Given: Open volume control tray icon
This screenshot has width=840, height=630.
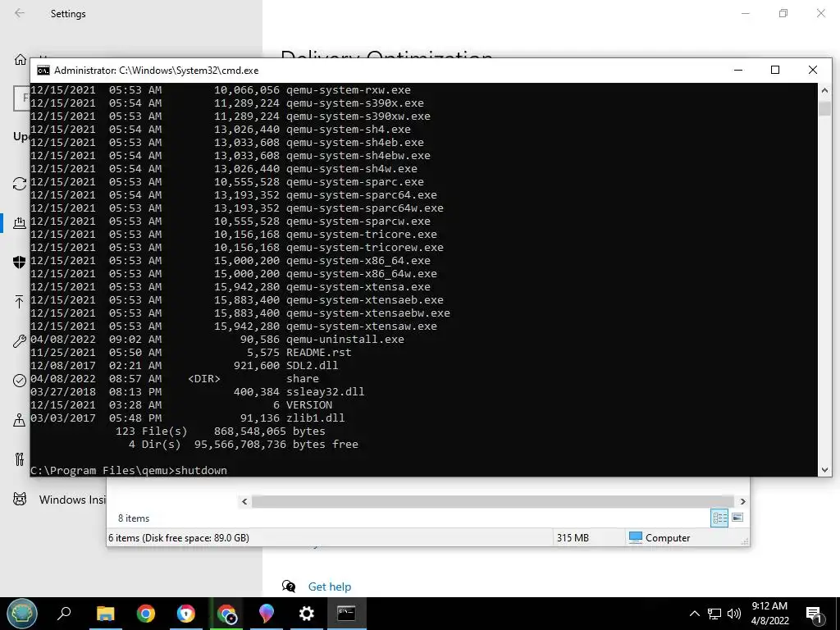Looking at the screenshot, I should click(x=734, y=614).
